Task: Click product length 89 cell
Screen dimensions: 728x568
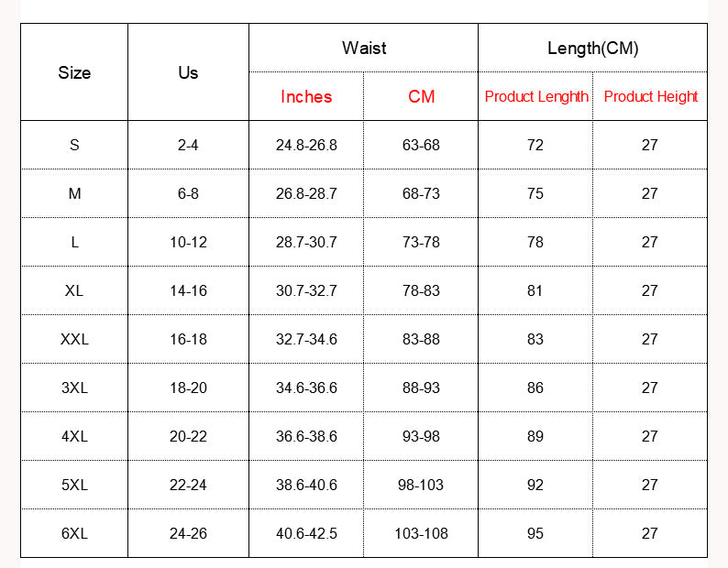Action: pos(535,436)
